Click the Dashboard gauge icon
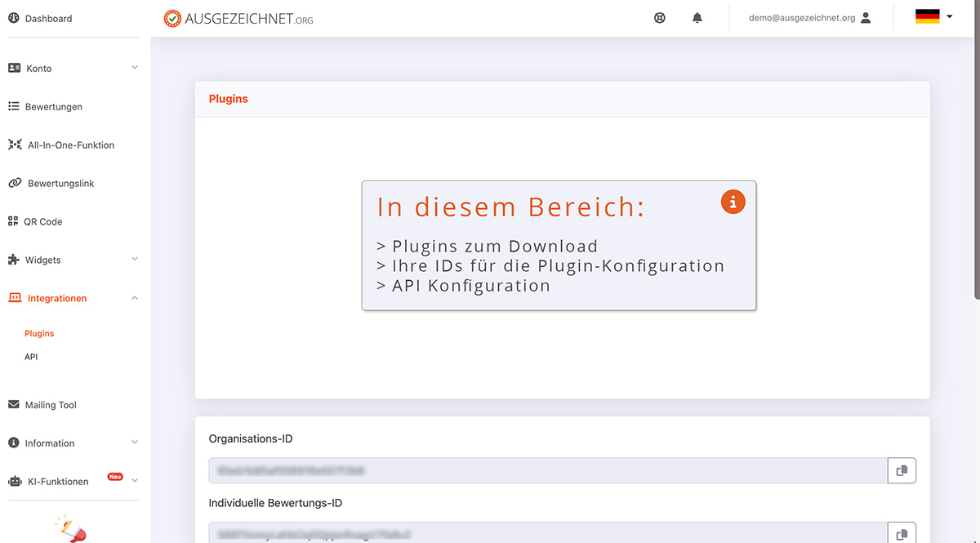The height and width of the screenshot is (543, 980). tap(14, 18)
